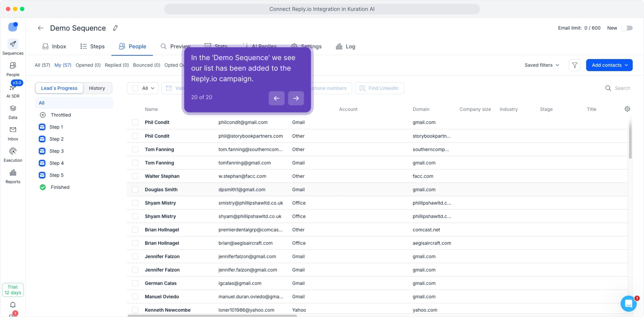
Task: Check the Walter Stephan row
Action: pyautogui.click(x=135, y=176)
